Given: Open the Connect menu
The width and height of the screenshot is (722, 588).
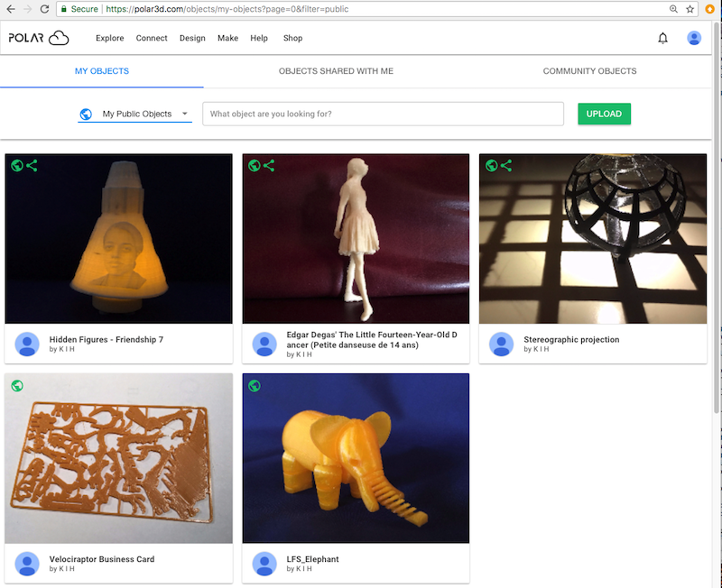Looking at the screenshot, I should [x=152, y=38].
